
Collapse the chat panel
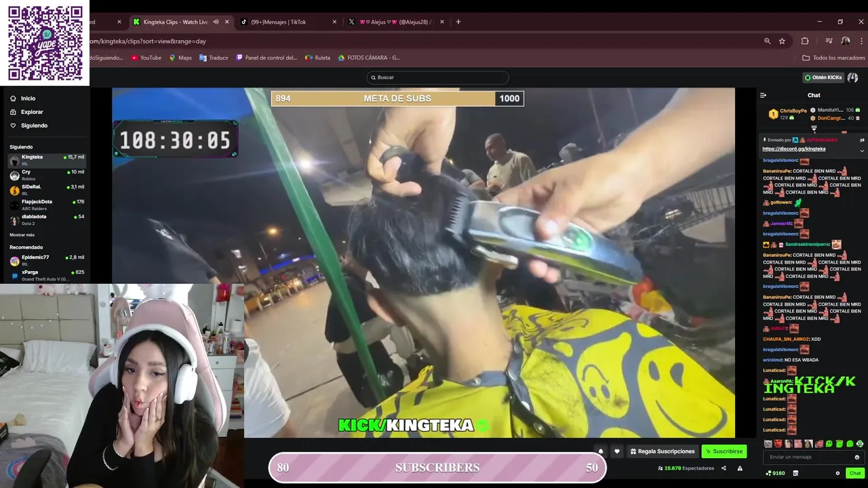point(763,96)
